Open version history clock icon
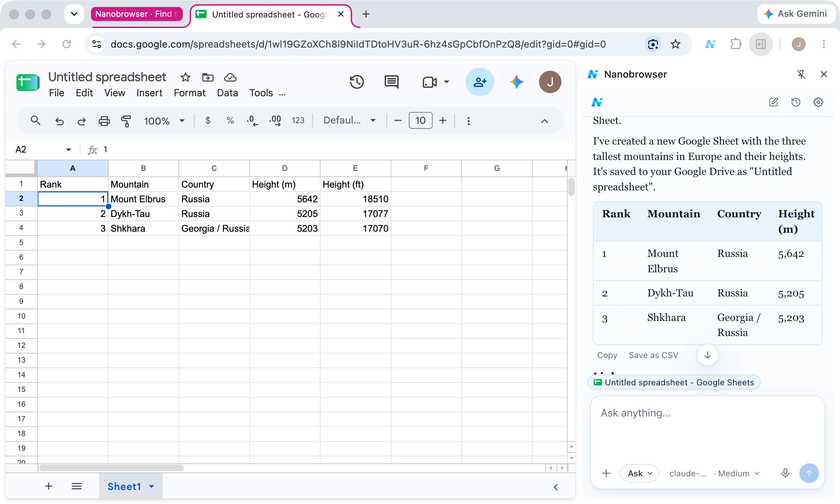Image resolution: width=840 pixels, height=504 pixels. pos(357,82)
